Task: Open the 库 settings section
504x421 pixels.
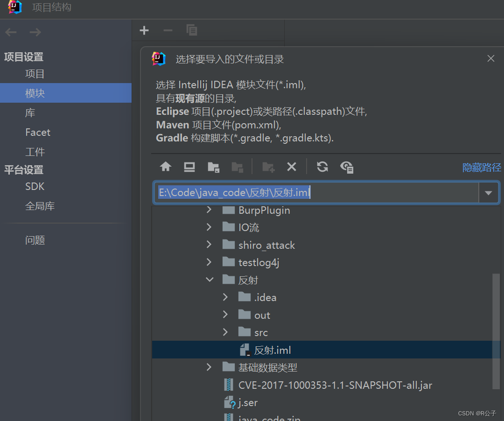Action: tap(30, 113)
